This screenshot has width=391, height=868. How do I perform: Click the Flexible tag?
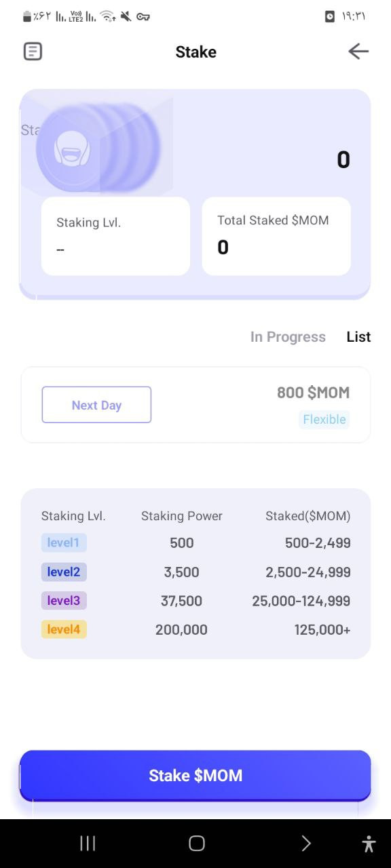pos(324,419)
